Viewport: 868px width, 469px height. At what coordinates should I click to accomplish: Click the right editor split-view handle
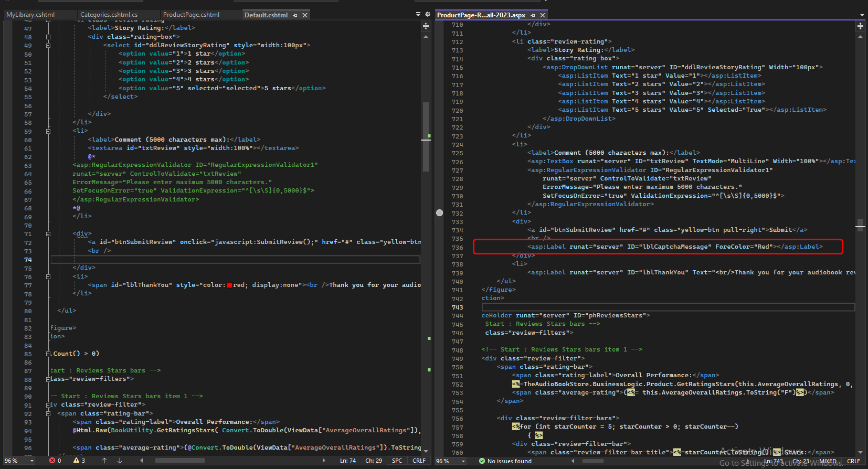860,25
